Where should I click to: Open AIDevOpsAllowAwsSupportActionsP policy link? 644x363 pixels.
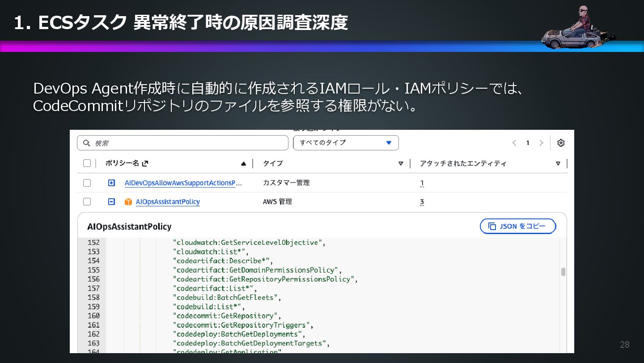click(x=183, y=183)
